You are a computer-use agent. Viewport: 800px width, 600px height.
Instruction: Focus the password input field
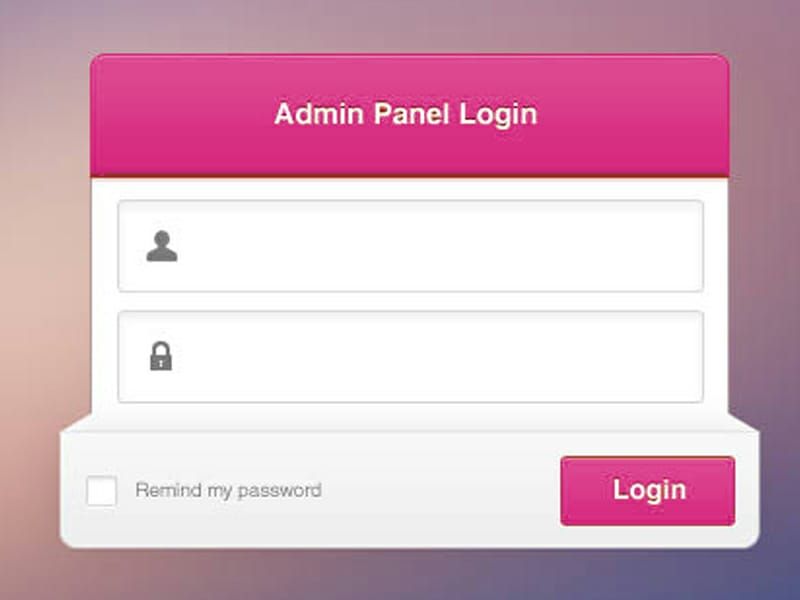coord(410,357)
